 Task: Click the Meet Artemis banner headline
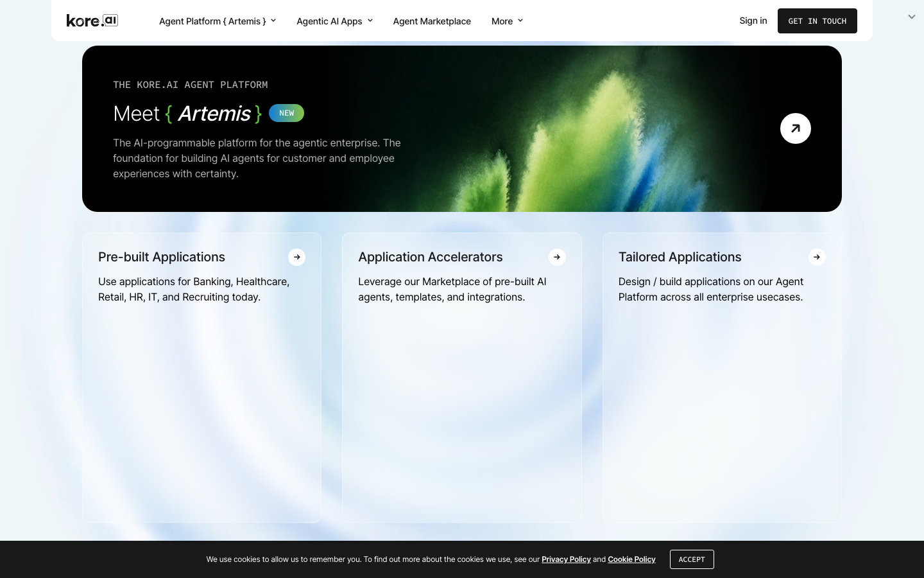coord(187,114)
